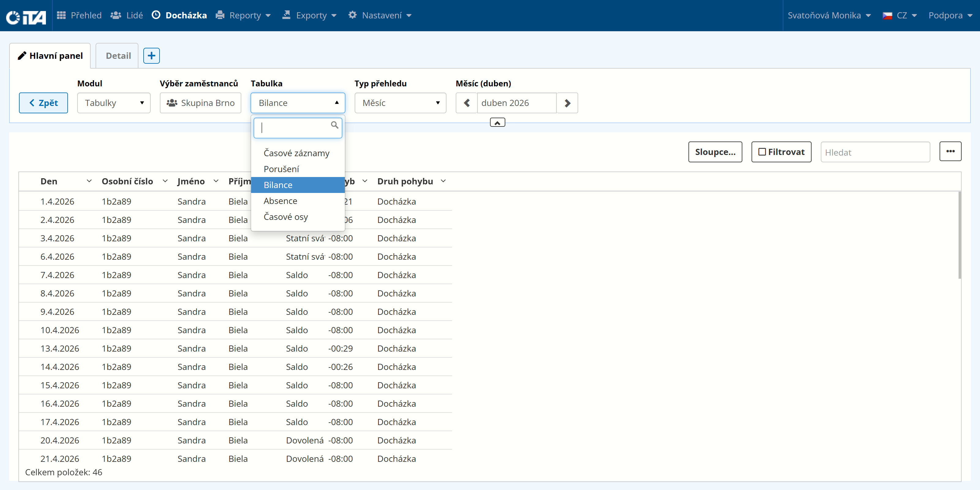Click the Přehled grid icon

pyautogui.click(x=61, y=15)
